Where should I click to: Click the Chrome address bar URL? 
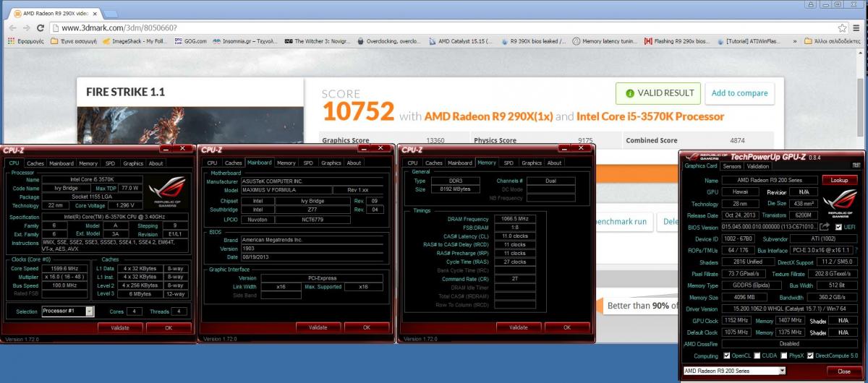coord(119,27)
